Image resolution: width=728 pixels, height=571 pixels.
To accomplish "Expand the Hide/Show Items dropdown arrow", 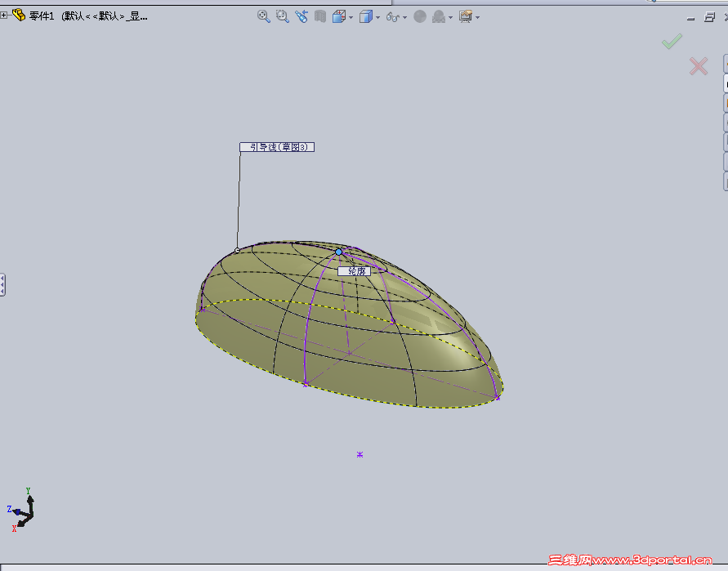I will (405, 18).
